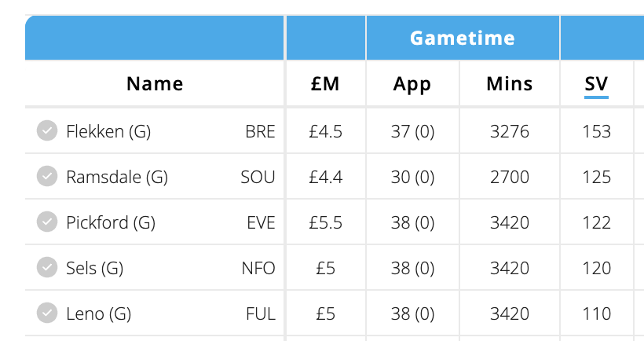Screen dimensions: 644x341
Task: Open the Leno (G) player name
Action: [98, 313]
